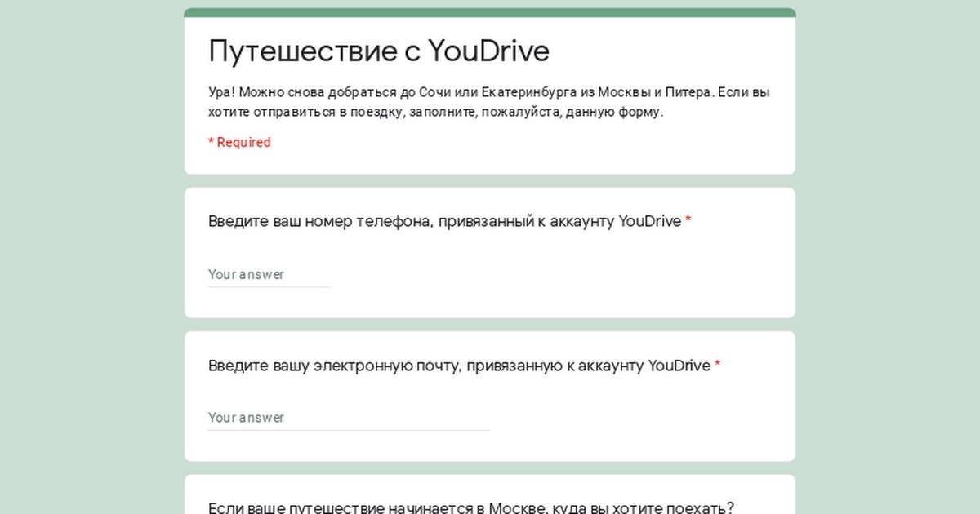This screenshot has height=514, width=980.
Task: Click the question about trip starting in Москве
Action: [x=471, y=507]
